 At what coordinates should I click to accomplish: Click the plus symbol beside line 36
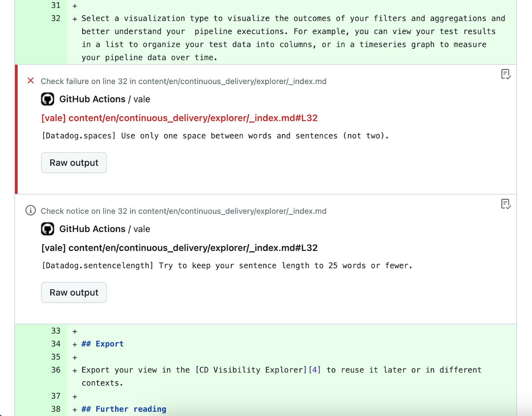point(74,370)
